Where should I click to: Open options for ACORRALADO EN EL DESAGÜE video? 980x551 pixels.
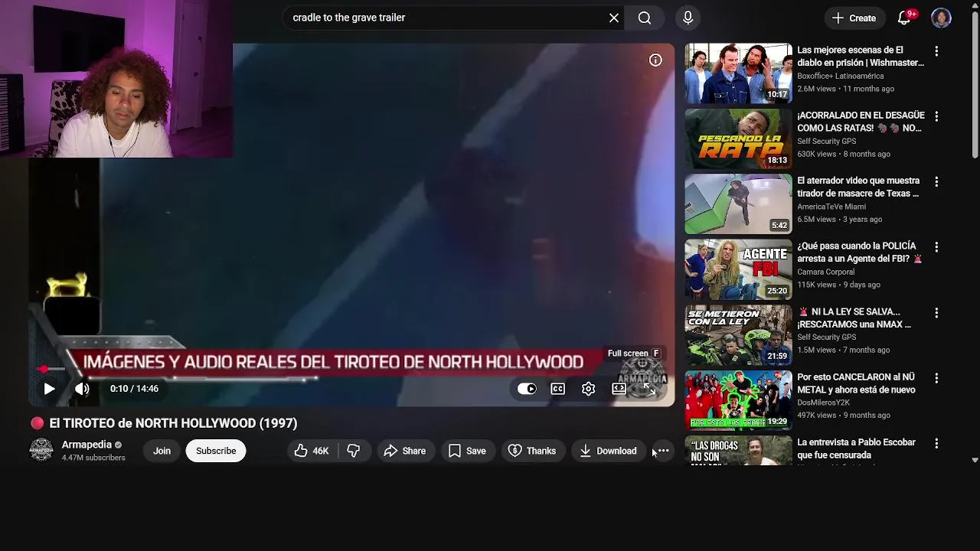point(936,116)
